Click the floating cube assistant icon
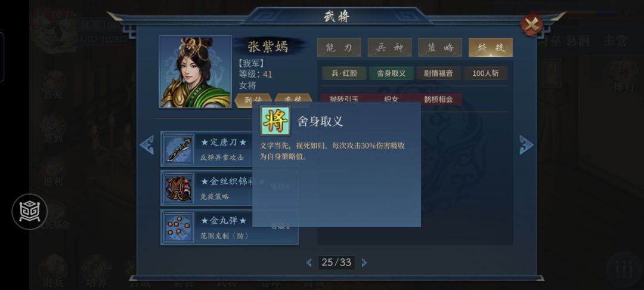Screen dimensions: 644x290 [30, 212]
